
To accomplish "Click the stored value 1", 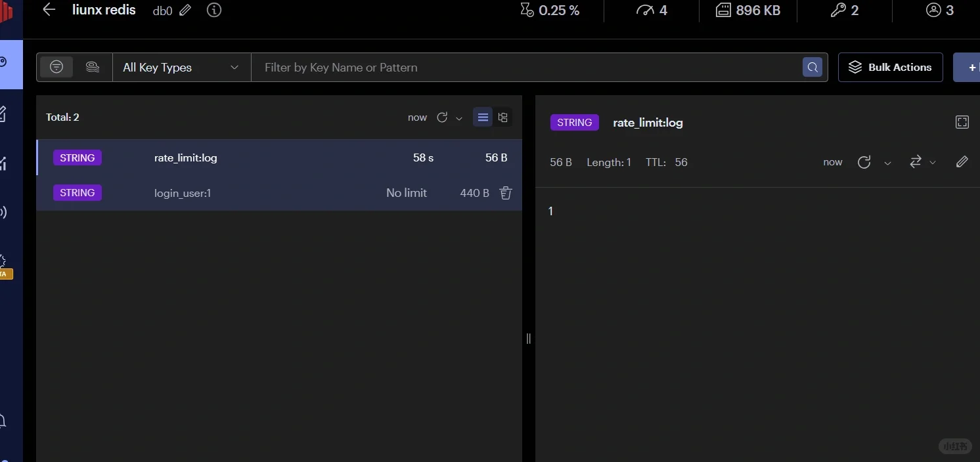I will (x=550, y=211).
